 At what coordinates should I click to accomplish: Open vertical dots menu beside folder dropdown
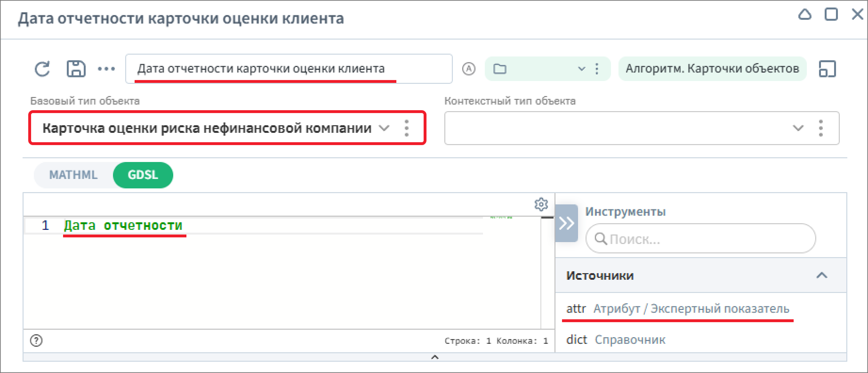pyautogui.click(x=597, y=69)
